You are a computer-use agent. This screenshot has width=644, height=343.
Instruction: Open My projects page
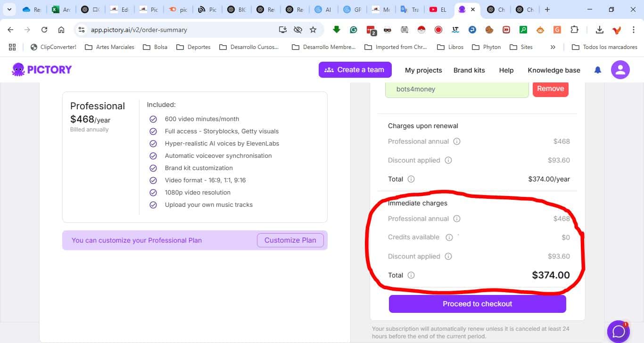click(x=423, y=70)
